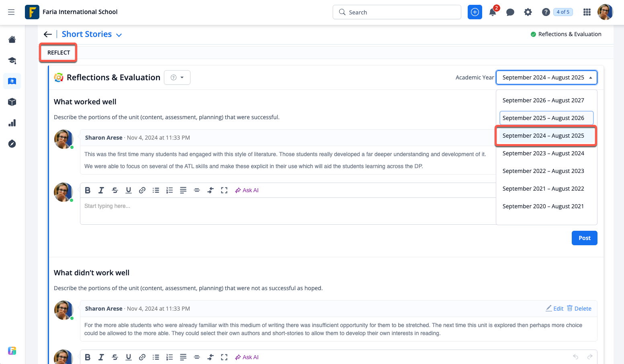Screen dimensions: 624x364
Task: Open the apps grid launcher
Action: pyautogui.click(x=587, y=12)
